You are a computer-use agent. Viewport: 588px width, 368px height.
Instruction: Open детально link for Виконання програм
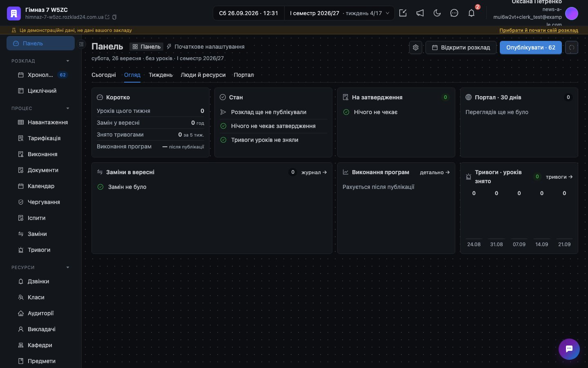[x=435, y=172]
